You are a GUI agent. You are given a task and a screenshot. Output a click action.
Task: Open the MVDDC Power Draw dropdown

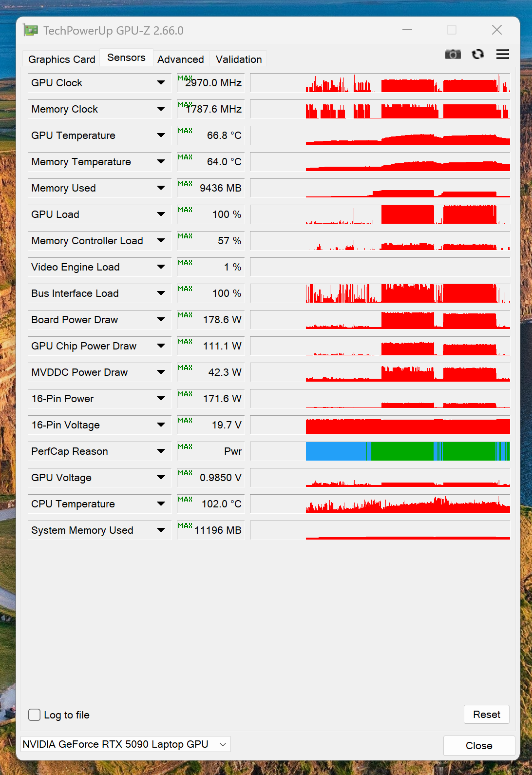(x=161, y=372)
